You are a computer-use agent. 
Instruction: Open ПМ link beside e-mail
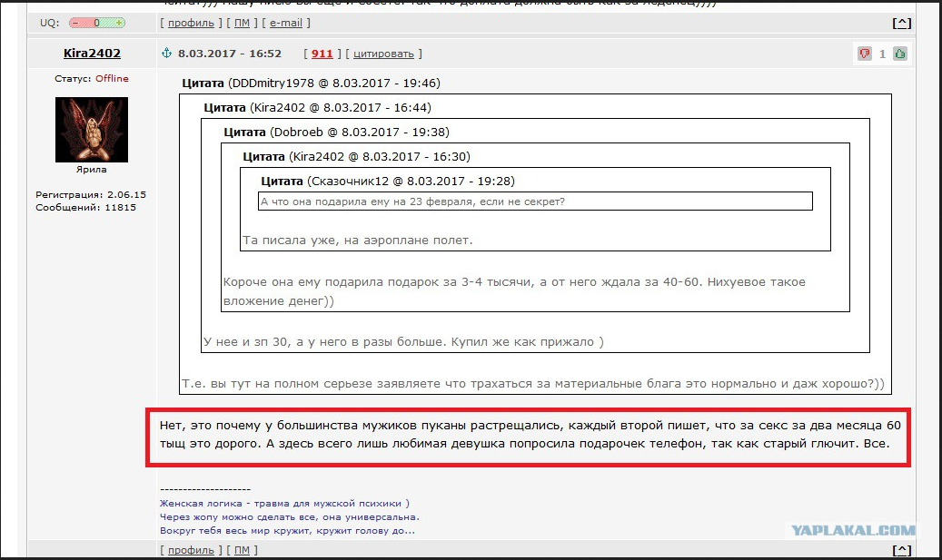point(243,23)
